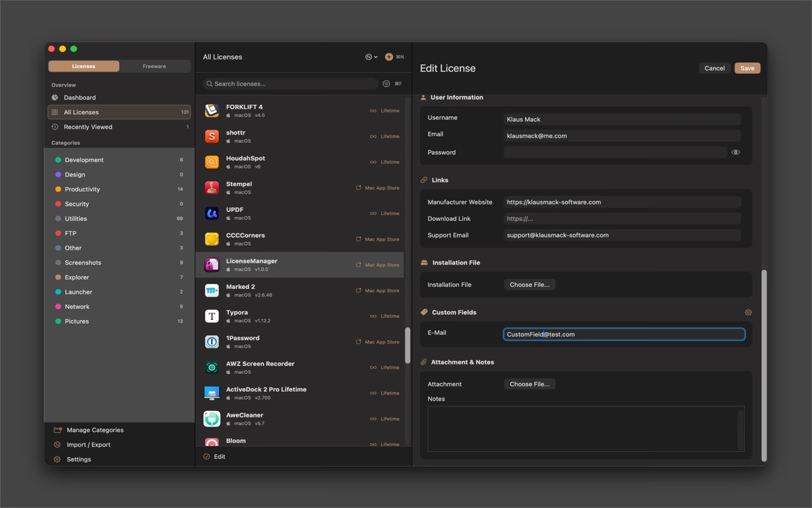Click the Manage Categories folder icon
Screen dimensions: 812x508
click(57, 430)
